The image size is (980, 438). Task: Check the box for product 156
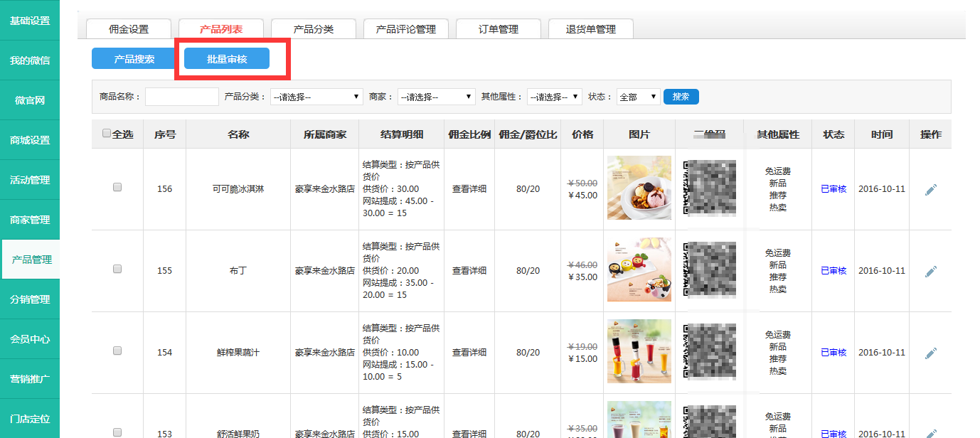[x=117, y=187]
